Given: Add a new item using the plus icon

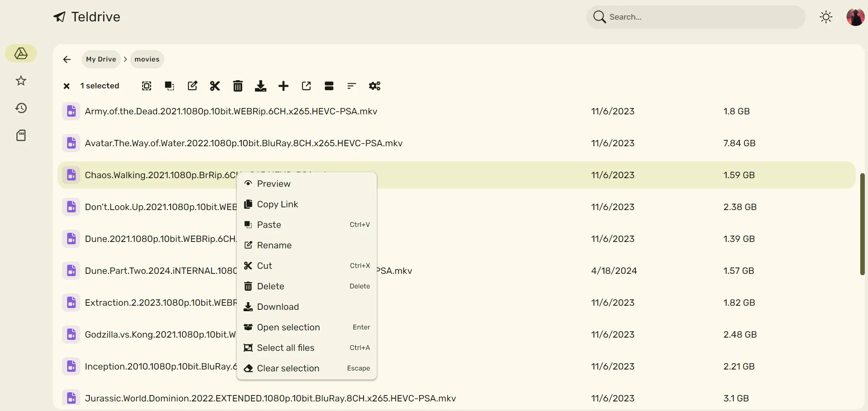Looking at the screenshot, I should tap(283, 86).
